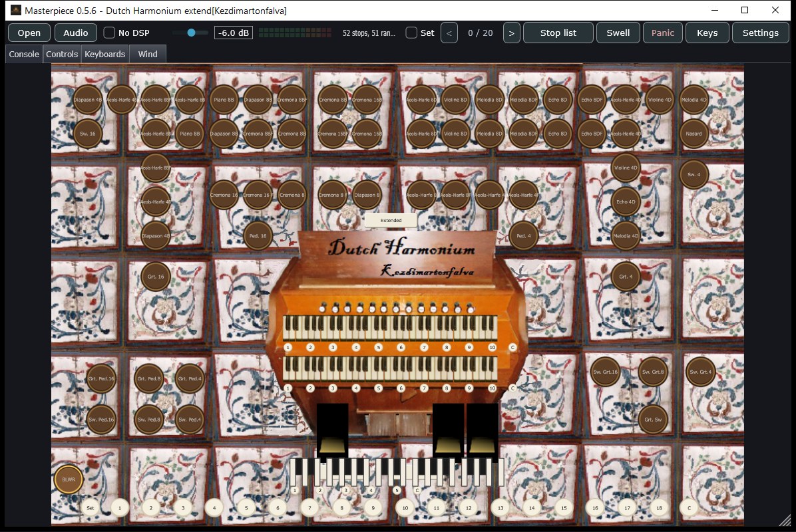Switch to the Console tab
Viewport: 796px width, 532px height.
click(x=24, y=55)
